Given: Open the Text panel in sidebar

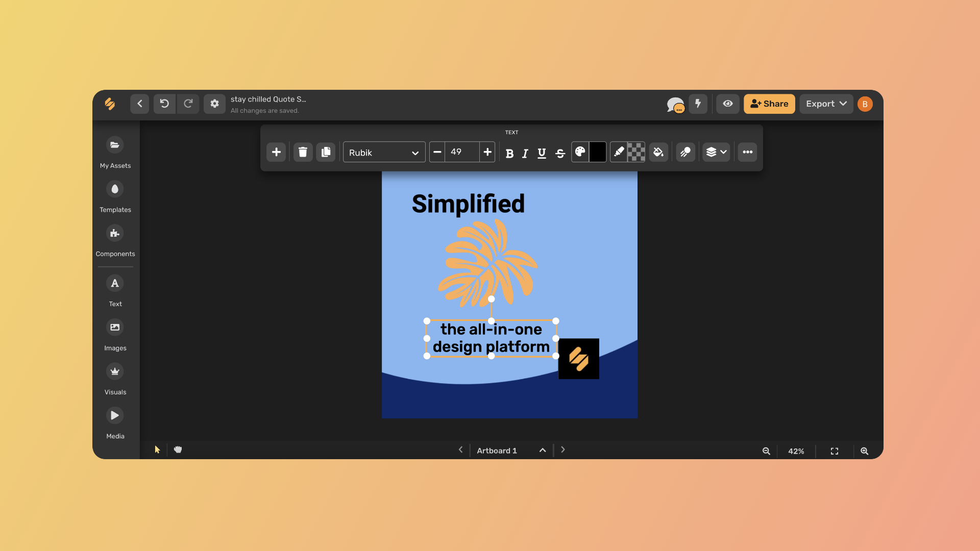Looking at the screenshot, I should 115,291.
